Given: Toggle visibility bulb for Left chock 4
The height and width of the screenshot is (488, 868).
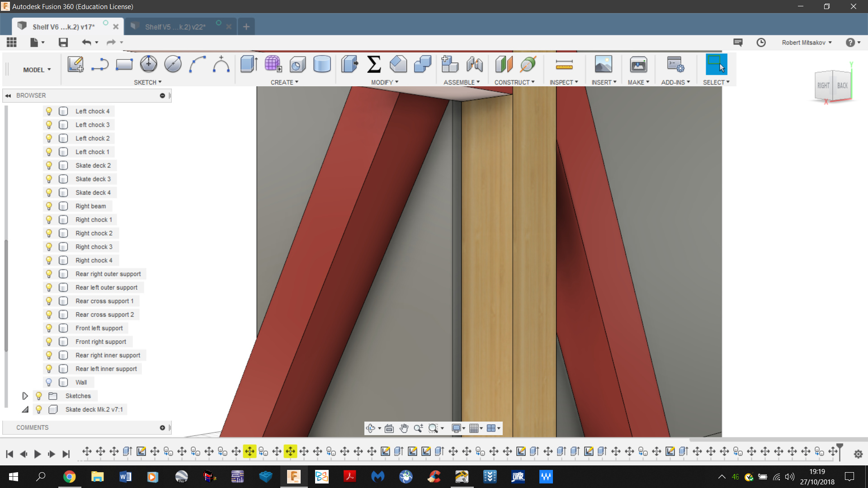Looking at the screenshot, I should tap(49, 111).
